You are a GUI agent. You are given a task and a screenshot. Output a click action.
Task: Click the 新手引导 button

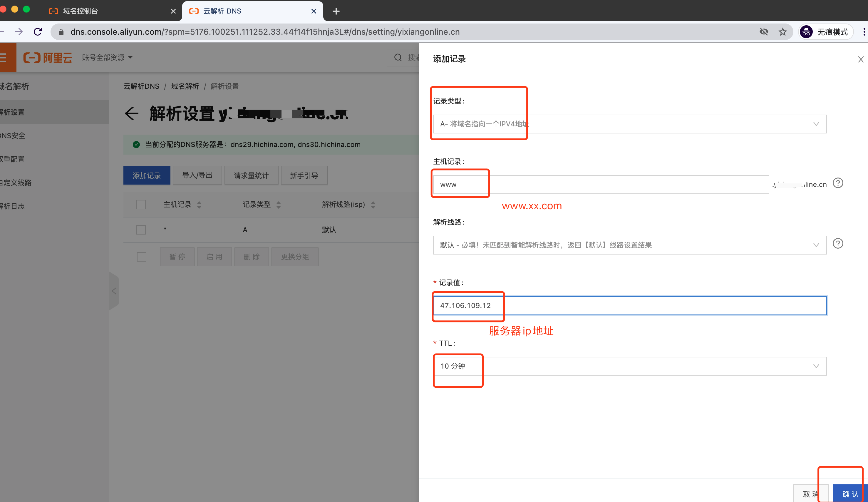point(304,175)
